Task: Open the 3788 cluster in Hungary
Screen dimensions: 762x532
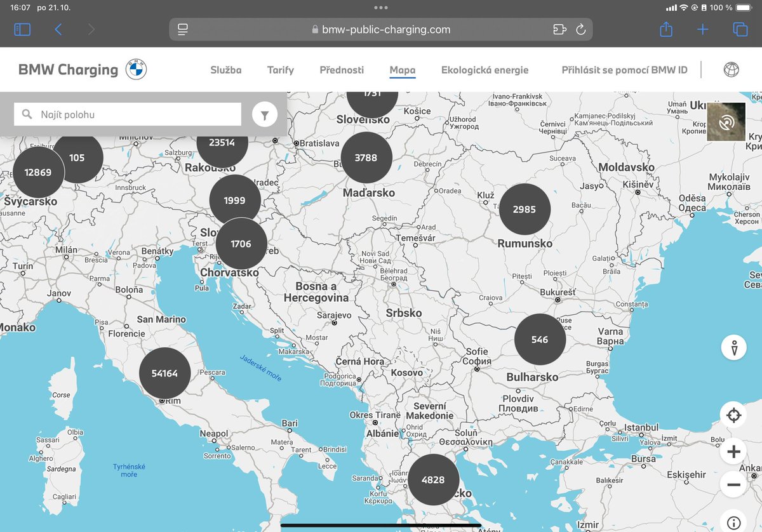Action: coord(366,157)
